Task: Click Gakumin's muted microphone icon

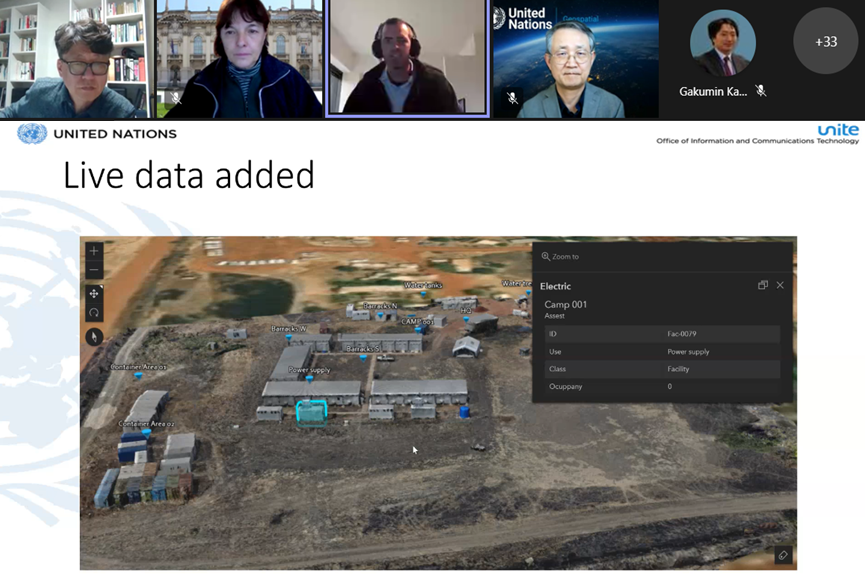Action: pyautogui.click(x=761, y=91)
